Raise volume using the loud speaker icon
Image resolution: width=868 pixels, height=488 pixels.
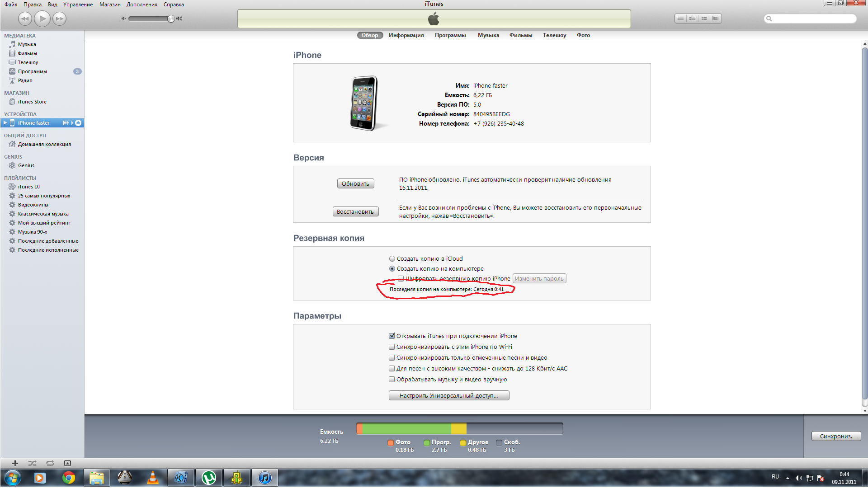pos(179,19)
